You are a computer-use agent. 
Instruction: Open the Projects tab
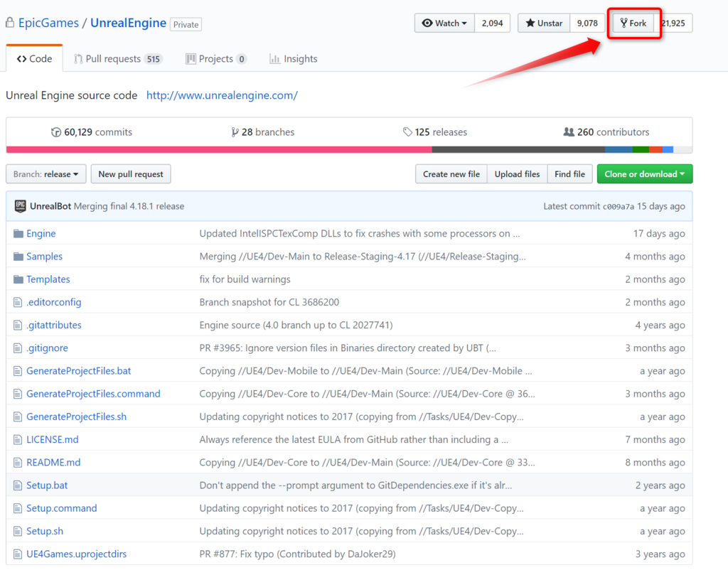[216, 59]
